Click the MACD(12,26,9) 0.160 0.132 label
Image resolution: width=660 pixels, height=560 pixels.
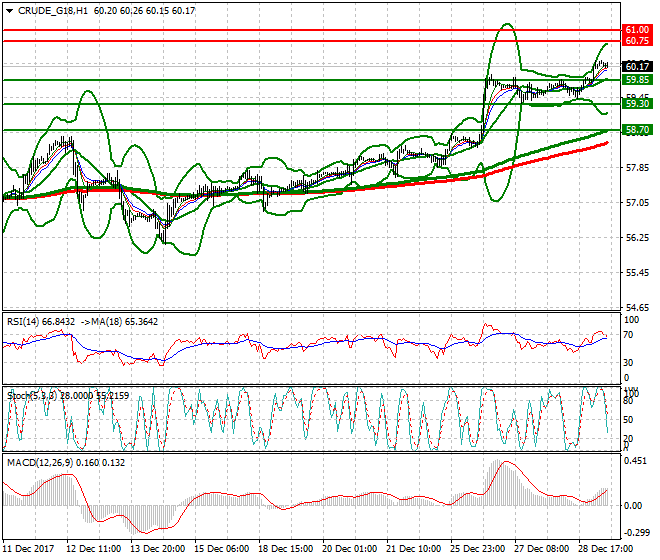66,463
